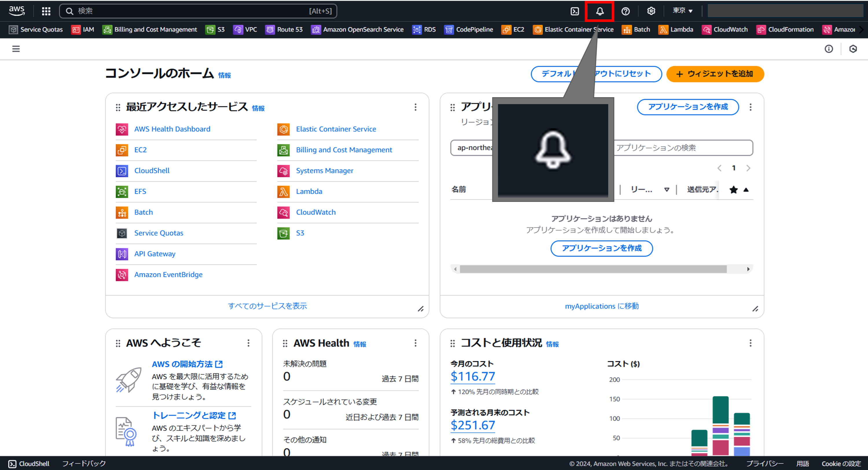Screen dimensions: 868x470
Task: Open AWS Health Dashboard link
Action: point(172,129)
